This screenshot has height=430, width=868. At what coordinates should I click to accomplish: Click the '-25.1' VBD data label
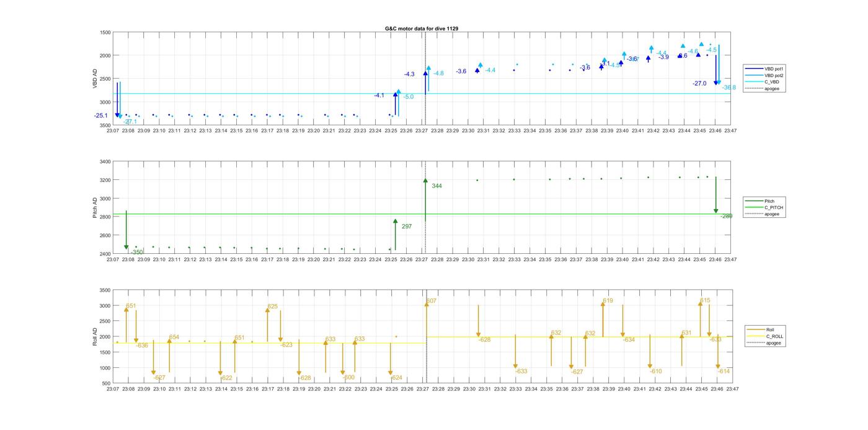click(x=101, y=115)
